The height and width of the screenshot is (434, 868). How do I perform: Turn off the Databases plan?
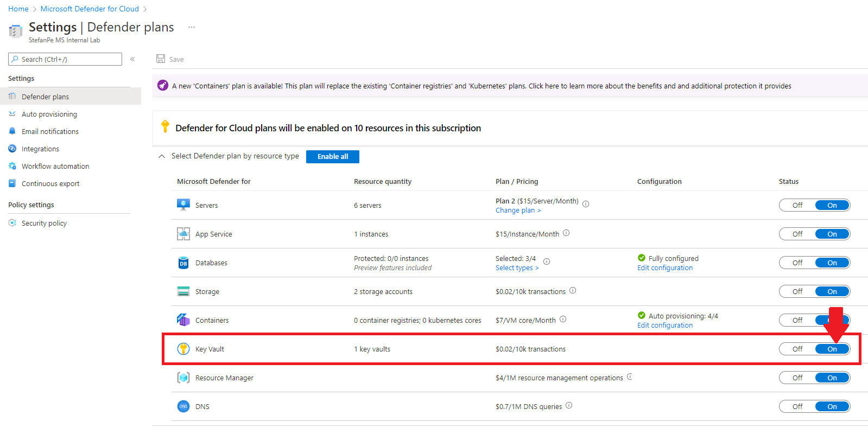click(x=797, y=263)
